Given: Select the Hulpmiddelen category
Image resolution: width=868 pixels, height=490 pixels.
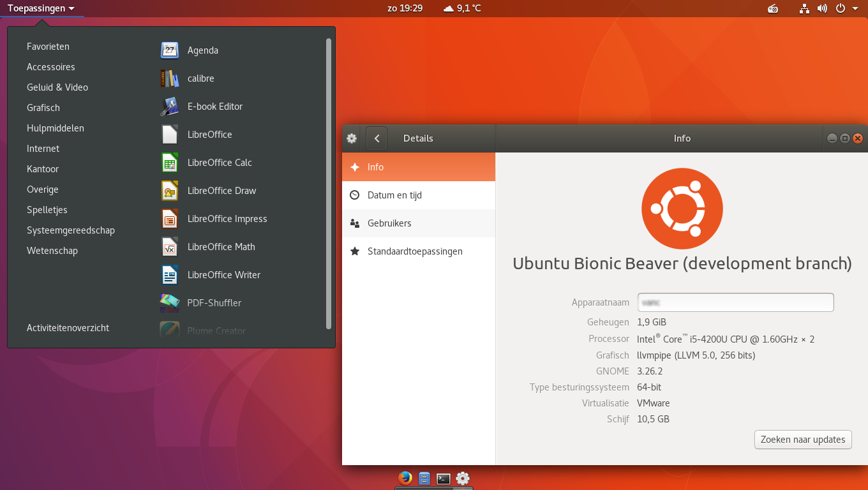Looking at the screenshot, I should (56, 128).
